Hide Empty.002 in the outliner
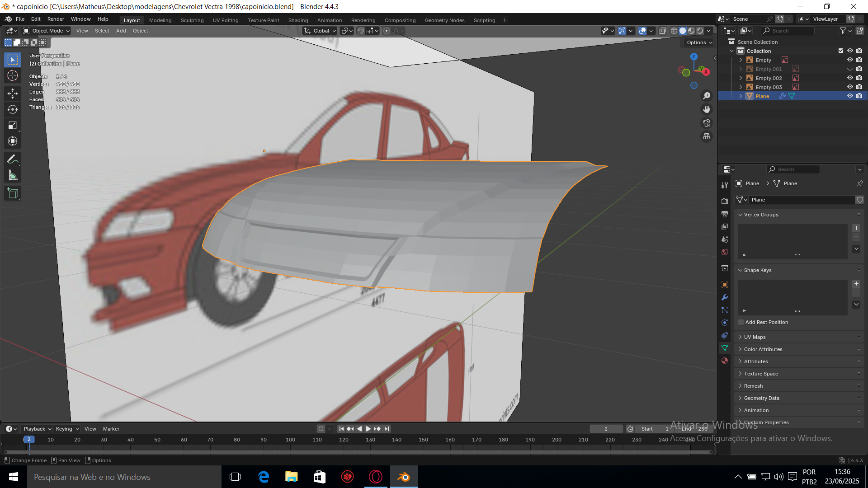The height and width of the screenshot is (488, 868). (850, 78)
